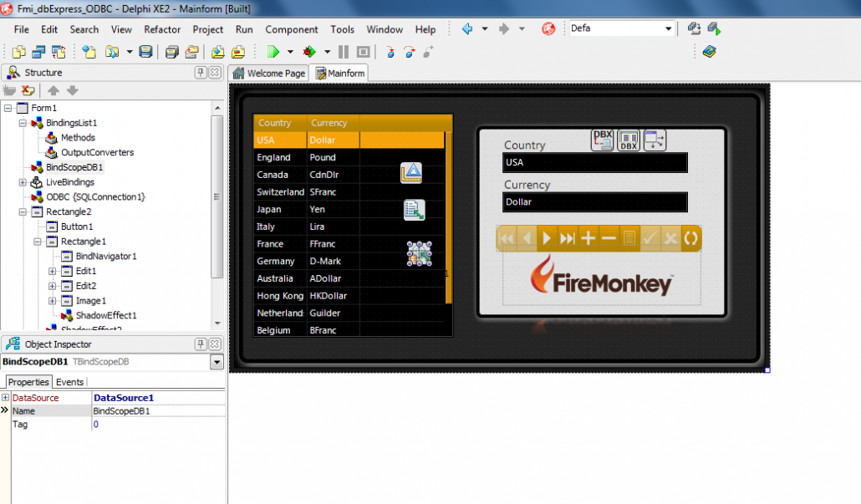Click the Save All toolbar icon
Image resolution: width=861 pixels, height=504 pixels.
click(x=170, y=51)
